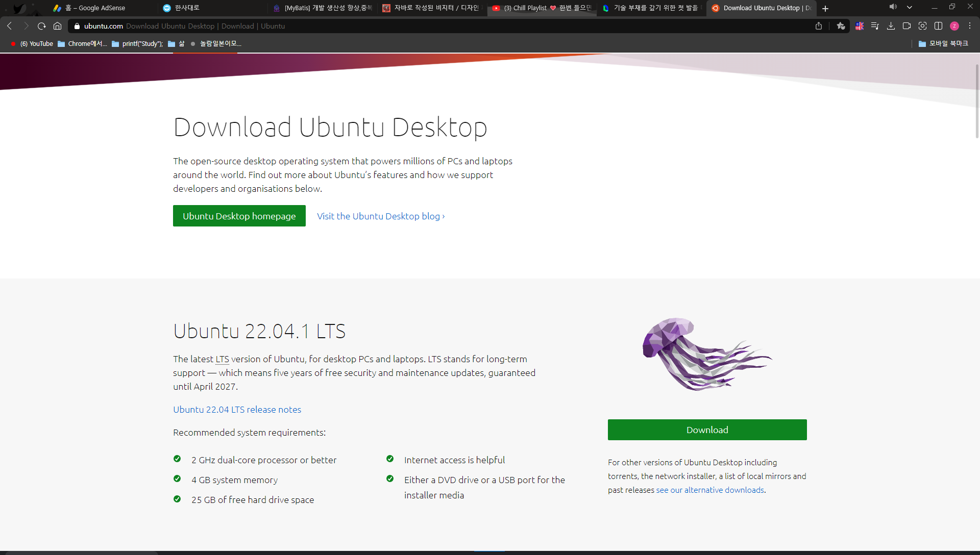This screenshot has width=980, height=555.
Task: Click the Download Ubuntu Desktop heading
Action: (330, 128)
